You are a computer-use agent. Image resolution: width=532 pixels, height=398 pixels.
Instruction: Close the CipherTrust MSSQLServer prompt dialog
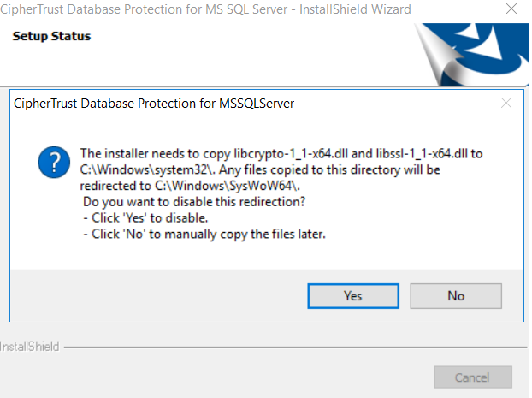(506, 103)
